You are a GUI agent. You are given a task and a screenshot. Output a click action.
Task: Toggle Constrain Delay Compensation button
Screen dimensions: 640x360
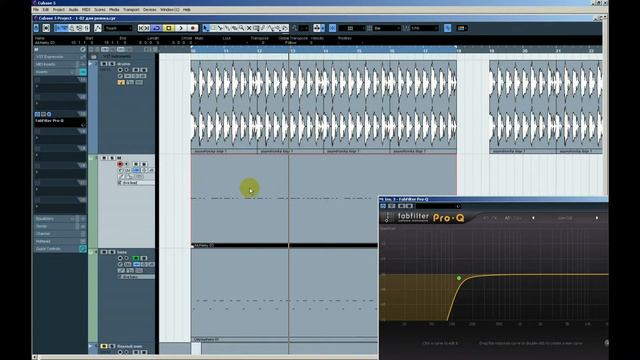(x=46, y=28)
